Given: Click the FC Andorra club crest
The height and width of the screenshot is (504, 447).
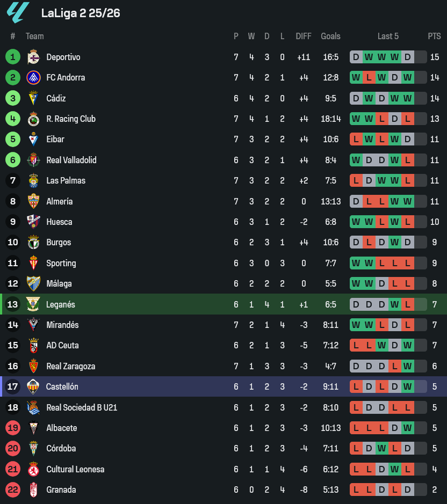Looking at the screenshot, I should 33,77.
